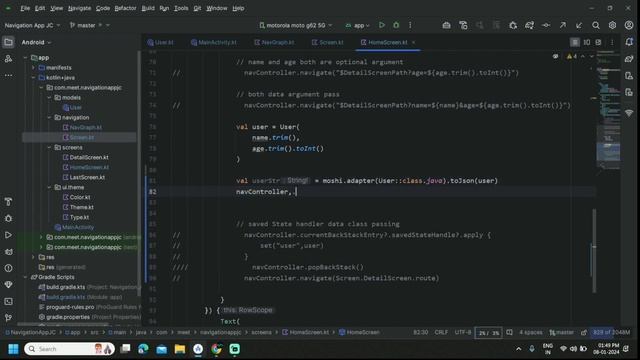The height and width of the screenshot is (360, 640).
Task: Close the HomeScreen.kt tab
Action: point(413,42)
